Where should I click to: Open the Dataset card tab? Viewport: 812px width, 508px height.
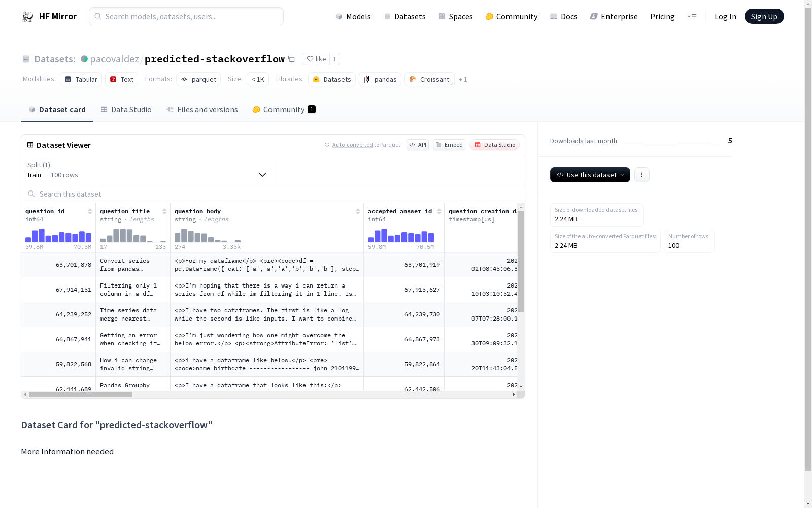click(x=57, y=110)
